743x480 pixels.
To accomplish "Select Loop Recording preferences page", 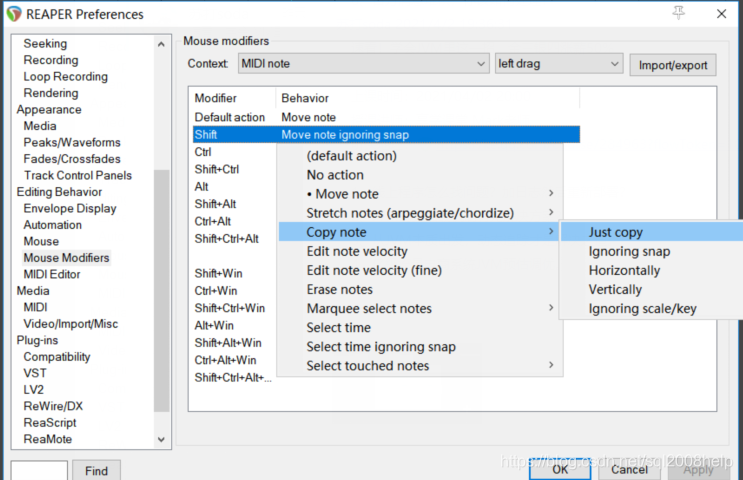I will coord(65,77).
